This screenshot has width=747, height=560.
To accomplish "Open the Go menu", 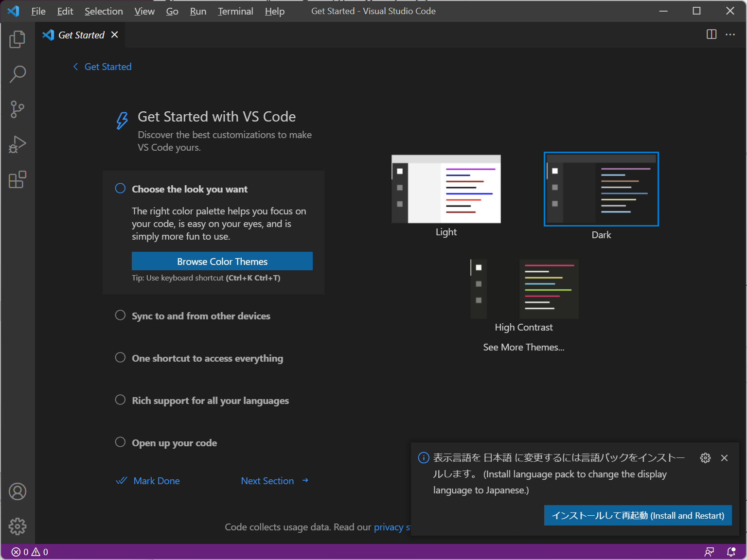I will pos(172,11).
